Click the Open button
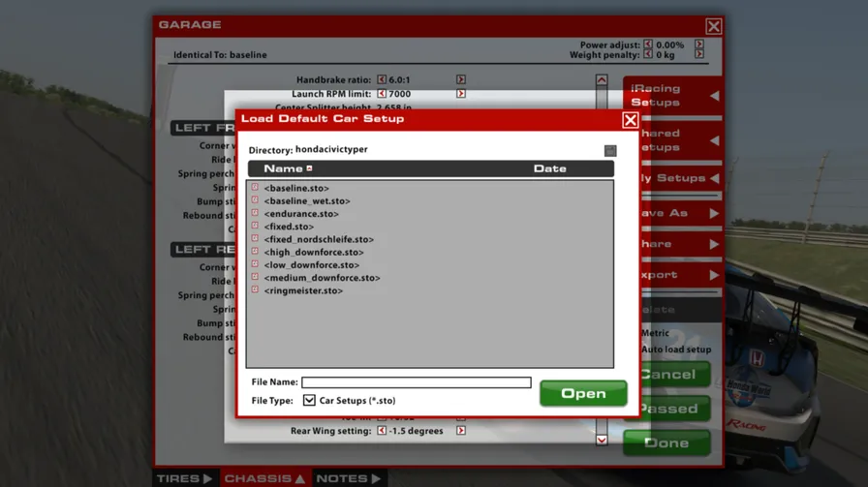The image size is (868, 487). [x=583, y=393]
